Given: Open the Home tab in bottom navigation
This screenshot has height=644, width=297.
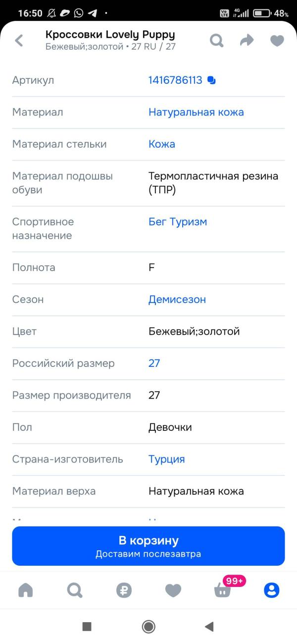Looking at the screenshot, I should (x=25, y=590).
